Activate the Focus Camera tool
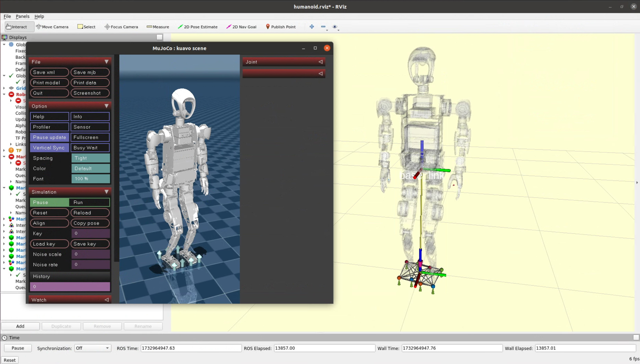Viewport: 640px width, 364px height. 121,27
